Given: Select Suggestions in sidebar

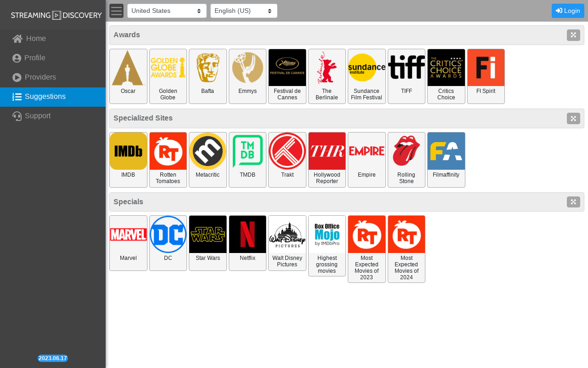Looking at the screenshot, I should coord(53,97).
